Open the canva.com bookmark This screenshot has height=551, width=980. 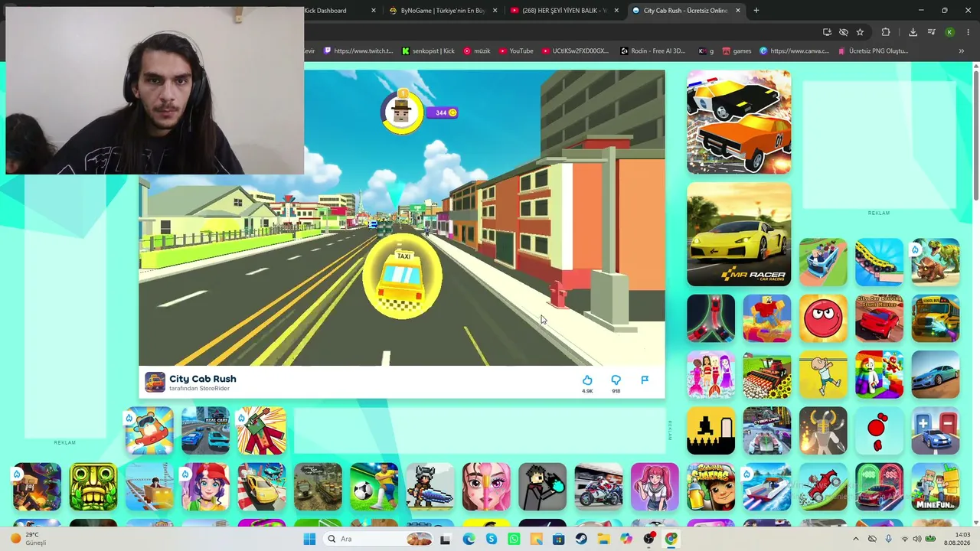pos(794,51)
